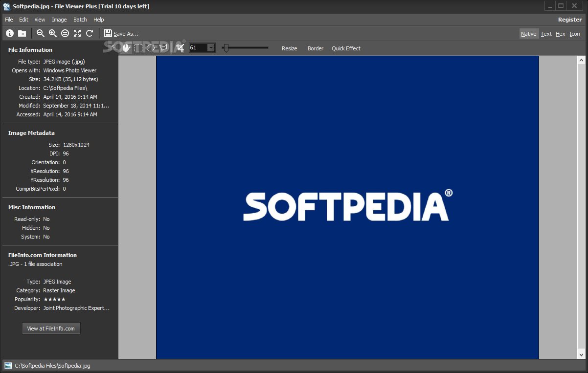Click the image file icon in status bar
The image size is (588, 373).
pos(8,365)
